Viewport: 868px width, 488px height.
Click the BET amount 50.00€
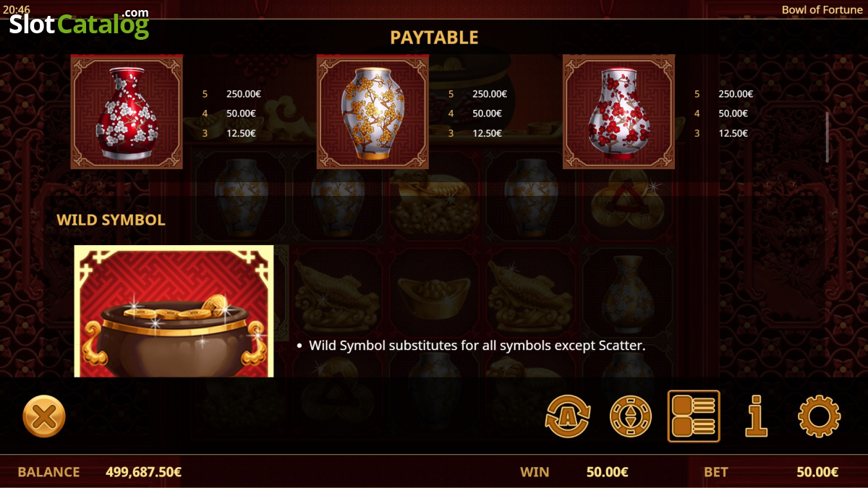(x=817, y=472)
